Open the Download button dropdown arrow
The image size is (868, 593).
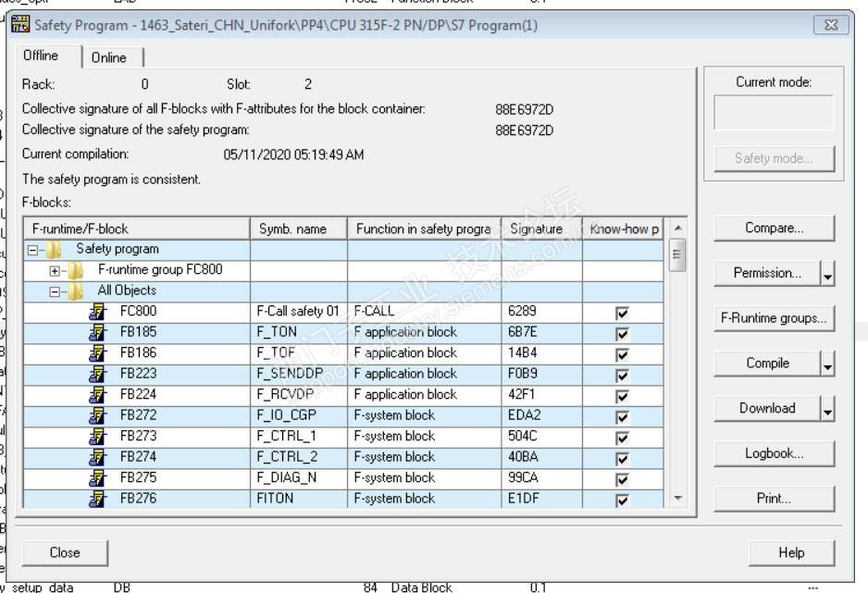click(x=827, y=411)
